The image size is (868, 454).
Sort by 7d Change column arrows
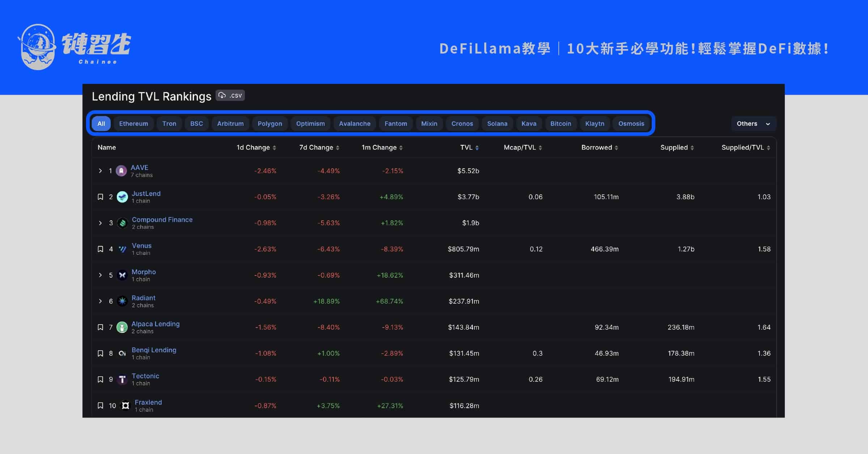pos(337,147)
